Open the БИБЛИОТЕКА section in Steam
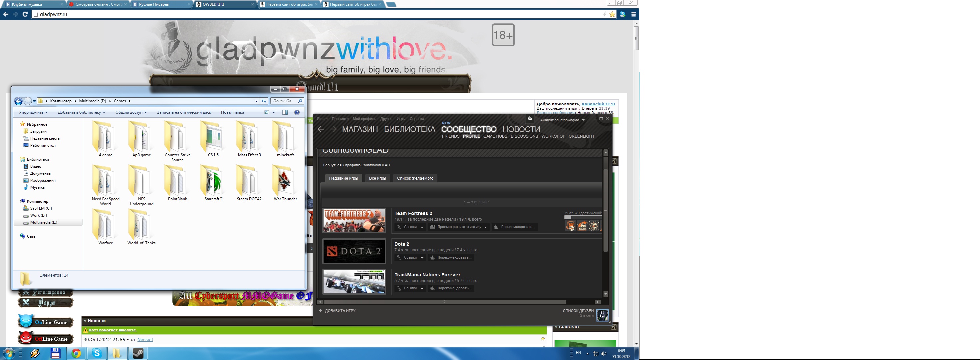This screenshot has width=980, height=360. tap(409, 130)
